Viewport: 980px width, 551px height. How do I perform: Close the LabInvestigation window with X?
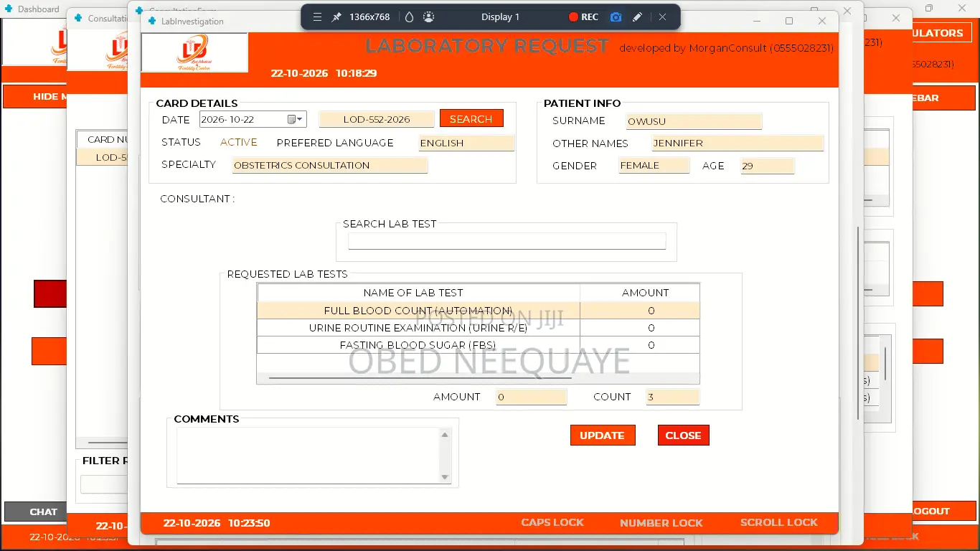click(x=822, y=21)
